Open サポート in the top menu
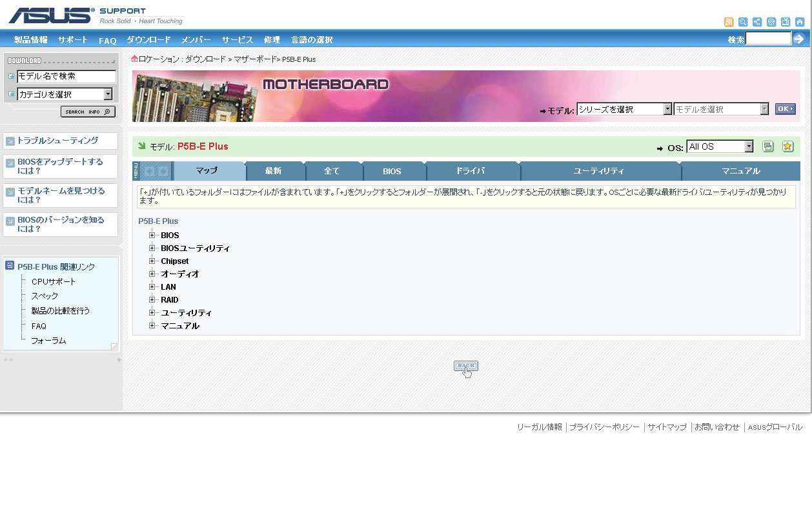Viewport: 812px width, 522px height. [73, 40]
